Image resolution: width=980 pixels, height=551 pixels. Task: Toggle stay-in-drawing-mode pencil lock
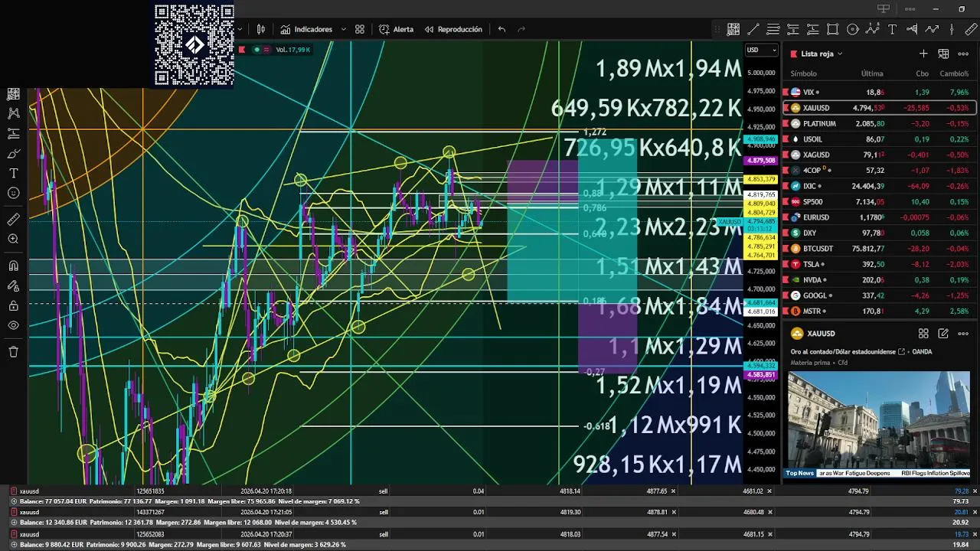[13, 286]
